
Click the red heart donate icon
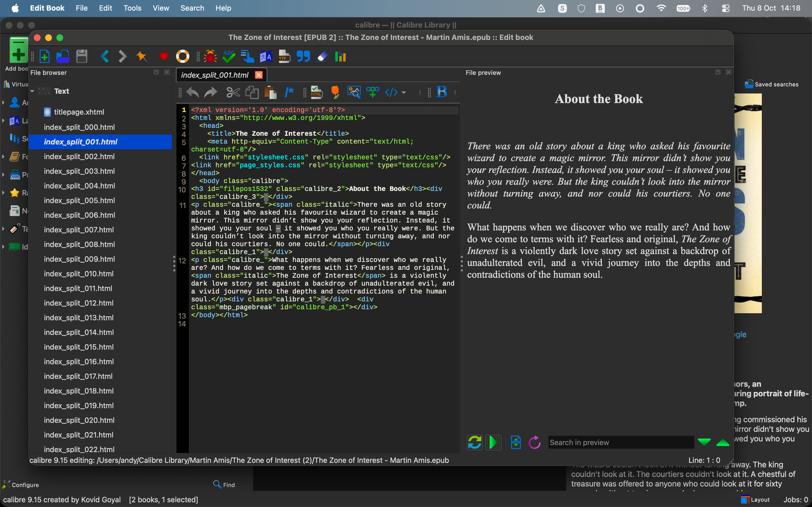pos(164,57)
